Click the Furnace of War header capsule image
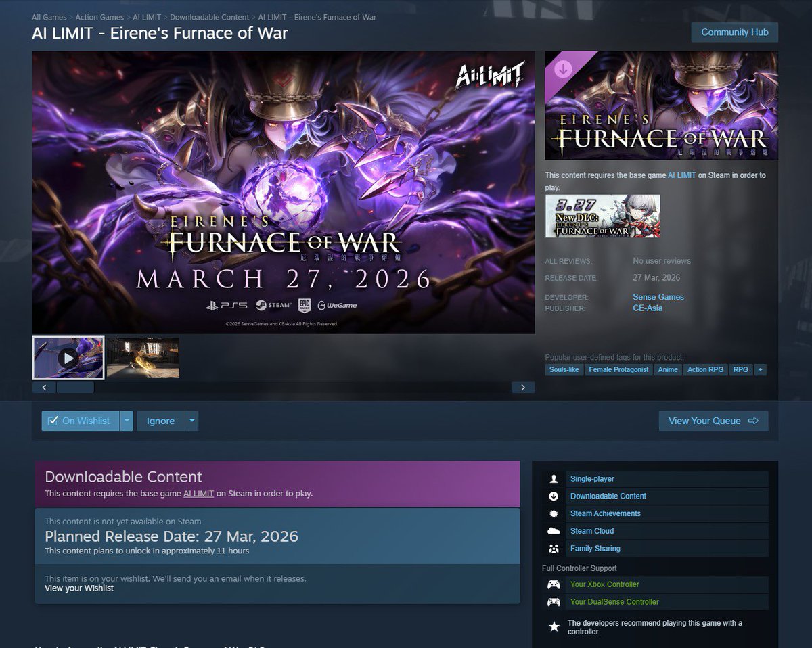The width and height of the screenshot is (812, 648). tap(662, 106)
